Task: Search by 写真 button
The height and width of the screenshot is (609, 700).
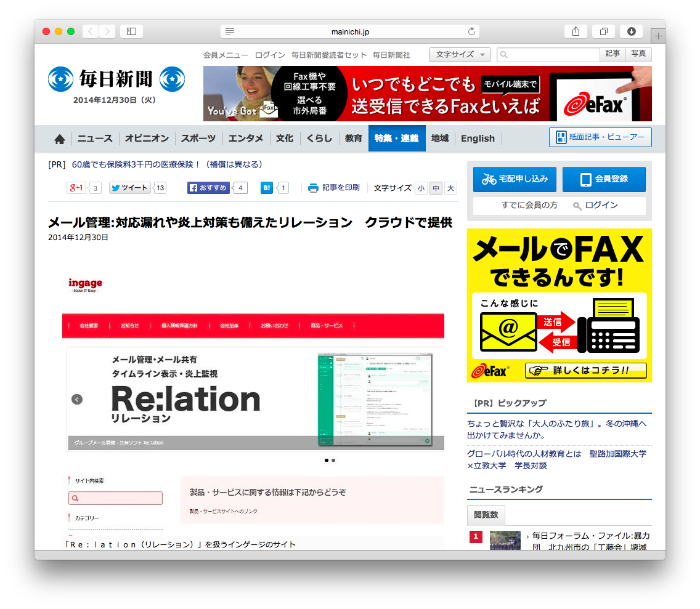Action: click(x=638, y=54)
